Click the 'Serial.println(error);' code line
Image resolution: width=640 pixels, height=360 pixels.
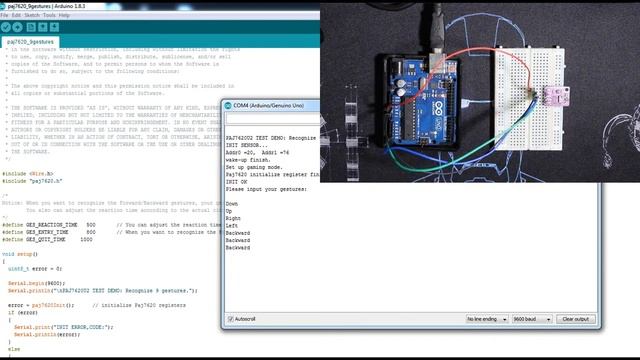47,335
